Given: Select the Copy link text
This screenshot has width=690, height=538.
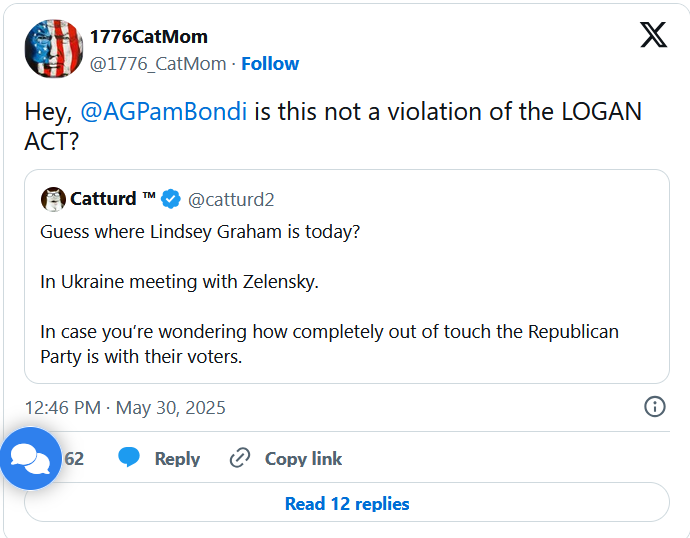Looking at the screenshot, I should coord(303,459).
